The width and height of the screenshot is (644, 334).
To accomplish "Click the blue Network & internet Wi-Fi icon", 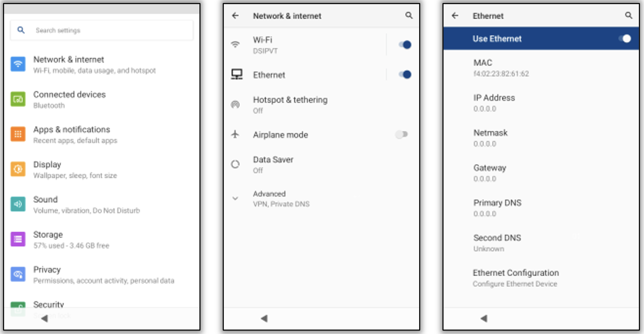I will pos(18,64).
